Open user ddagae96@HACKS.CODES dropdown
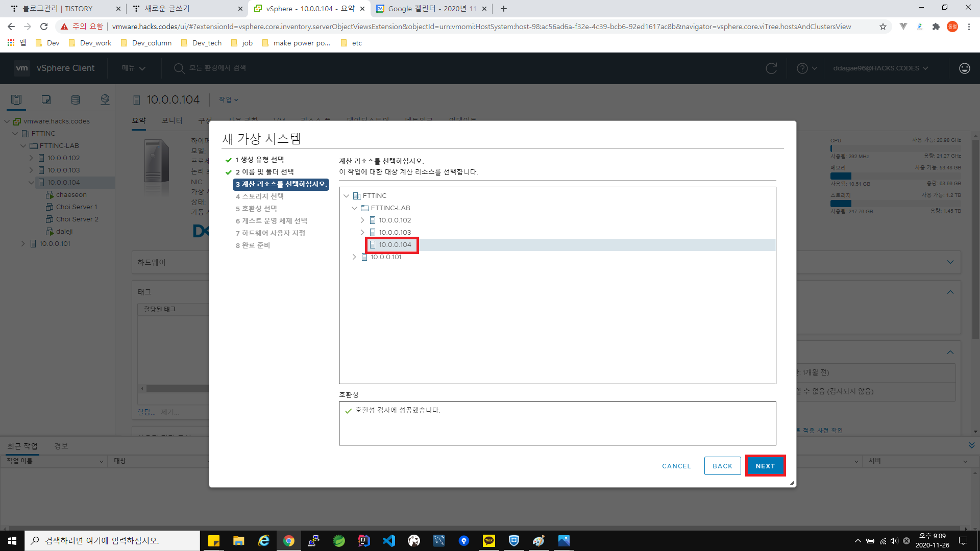Image resolution: width=980 pixels, height=551 pixels. coord(880,68)
